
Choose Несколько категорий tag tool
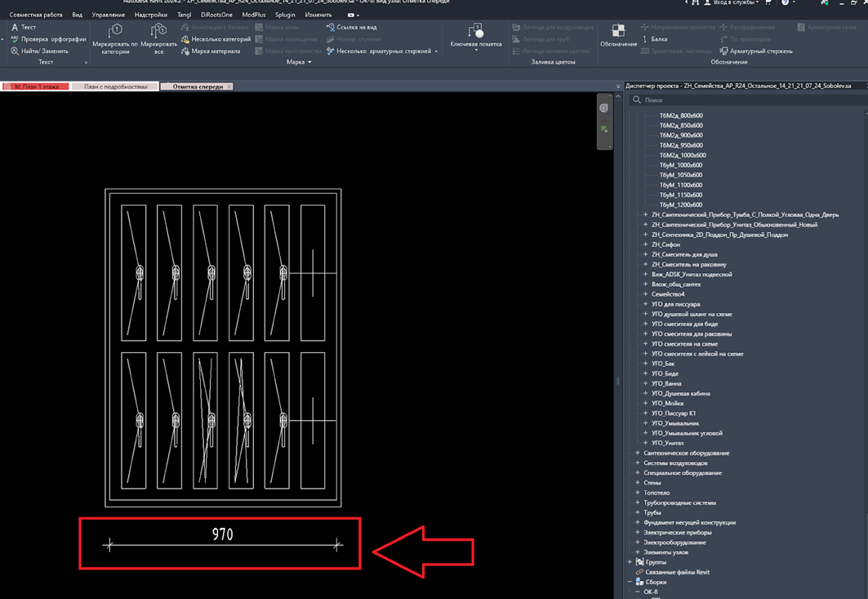pyautogui.click(x=216, y=39)
